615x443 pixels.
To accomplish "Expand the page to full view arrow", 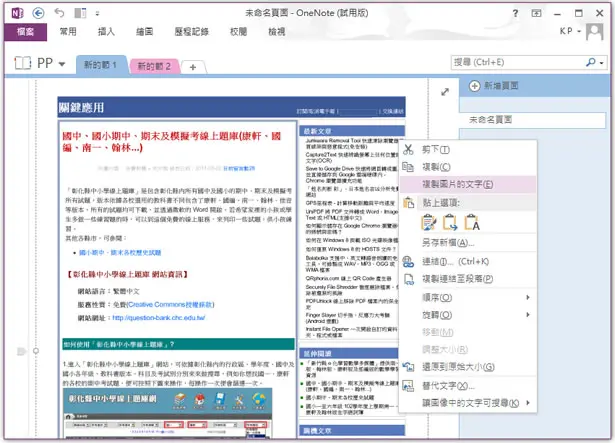I will (445, 92).
